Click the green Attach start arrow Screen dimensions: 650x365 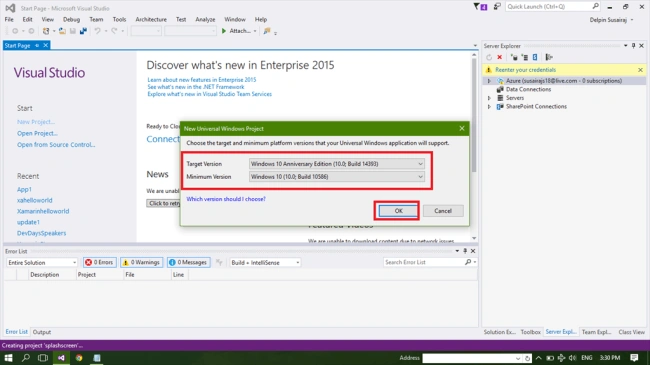pos(224,31)
